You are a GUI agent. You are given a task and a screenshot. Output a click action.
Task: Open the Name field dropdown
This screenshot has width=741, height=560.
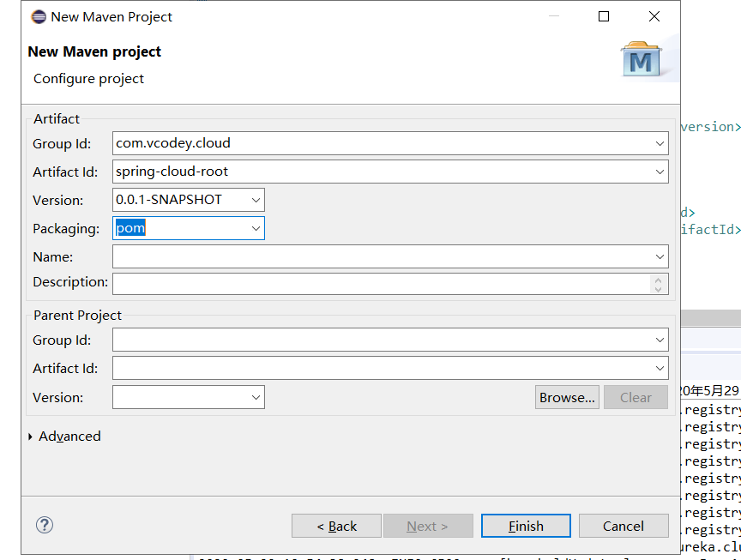coord(660,256)
